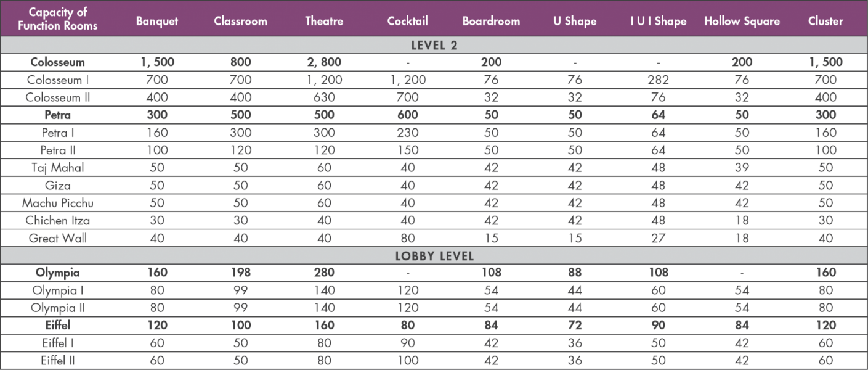This screenshot has width=868, height=370.
Task: Click the Banquet column header
Action: click(157, 21)
